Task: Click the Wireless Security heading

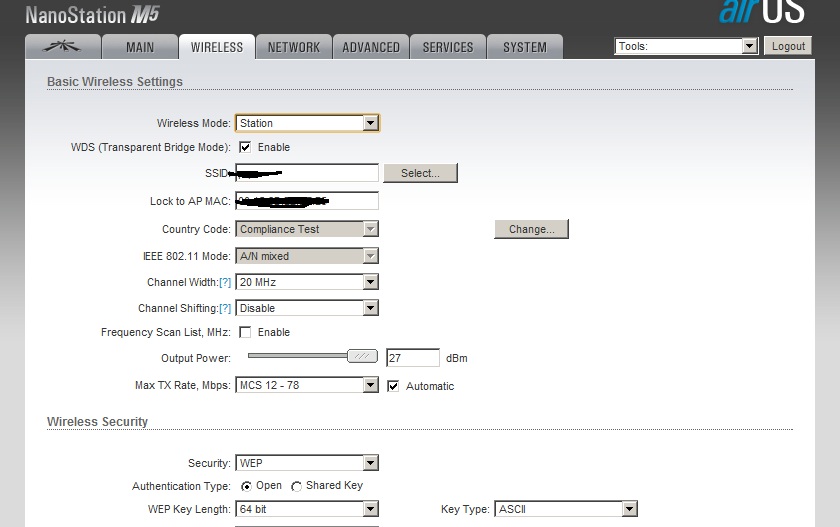Action: [x=97, y=421]
